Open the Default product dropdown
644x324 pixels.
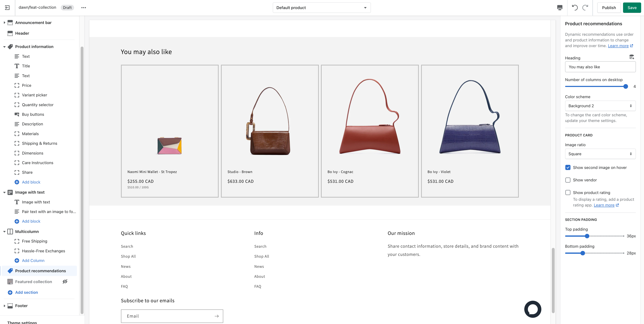321,7
